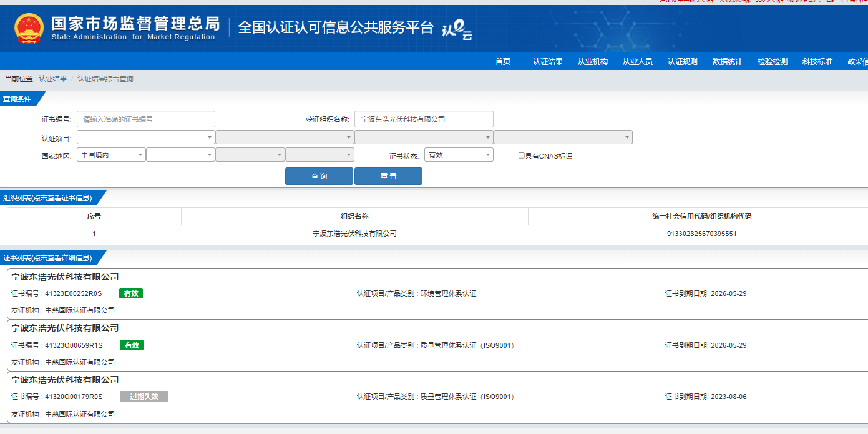Viewport: 868px width, 434px height.
Task: Click the 认证结果 breadcrumb link
Action: click(x=52, y=79)
